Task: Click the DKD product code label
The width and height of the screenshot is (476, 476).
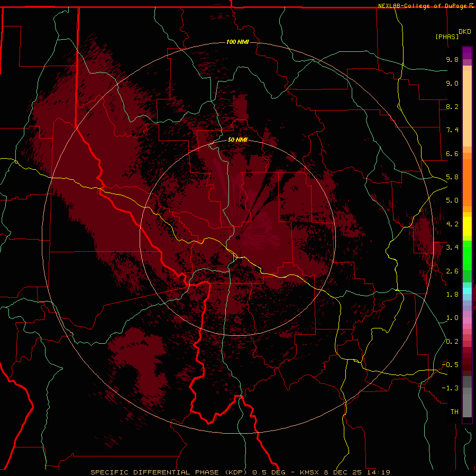Action: (465, 32)
